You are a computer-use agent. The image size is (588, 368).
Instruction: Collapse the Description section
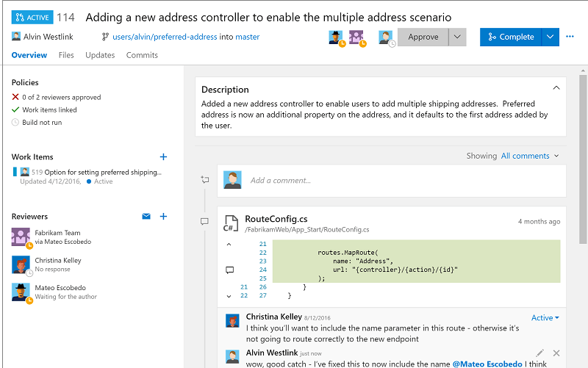click(556, 89)
